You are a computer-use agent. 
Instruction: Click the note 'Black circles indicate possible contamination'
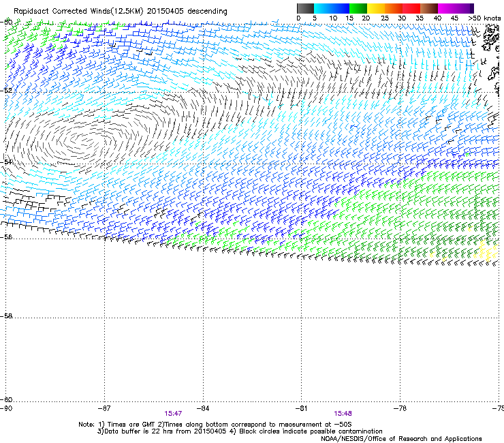pos(311,431)
